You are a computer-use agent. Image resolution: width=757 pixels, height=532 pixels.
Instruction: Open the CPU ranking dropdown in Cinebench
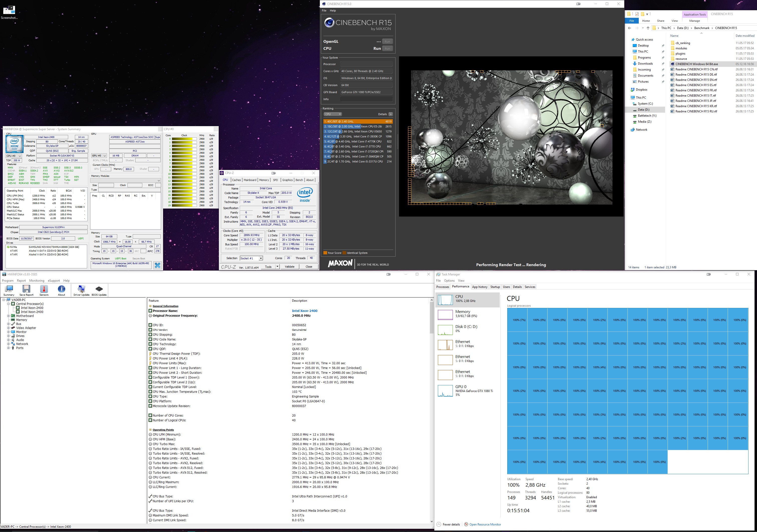333,114
